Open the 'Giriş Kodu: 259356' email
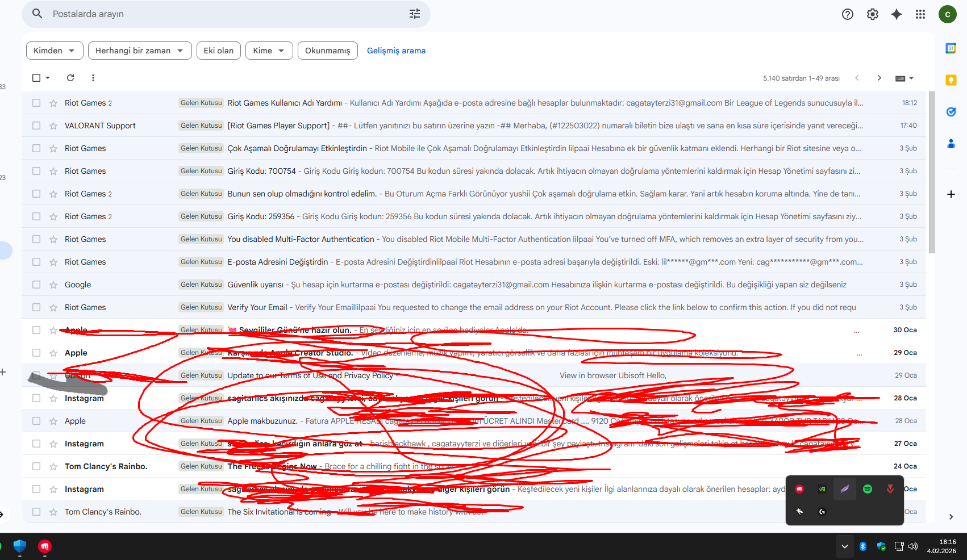The height and width of the screenshot is (560, 967). pyautogui.click(x=475, y=216)
